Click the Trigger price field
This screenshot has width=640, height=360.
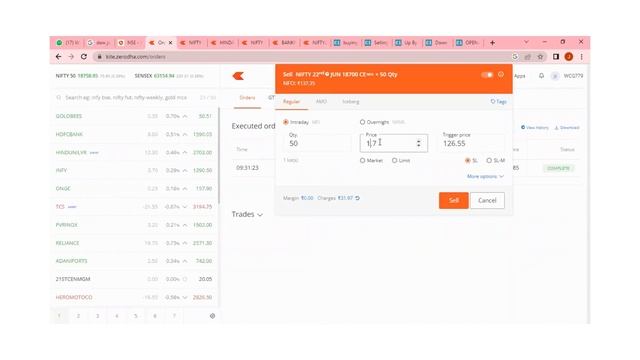(472, 143)
